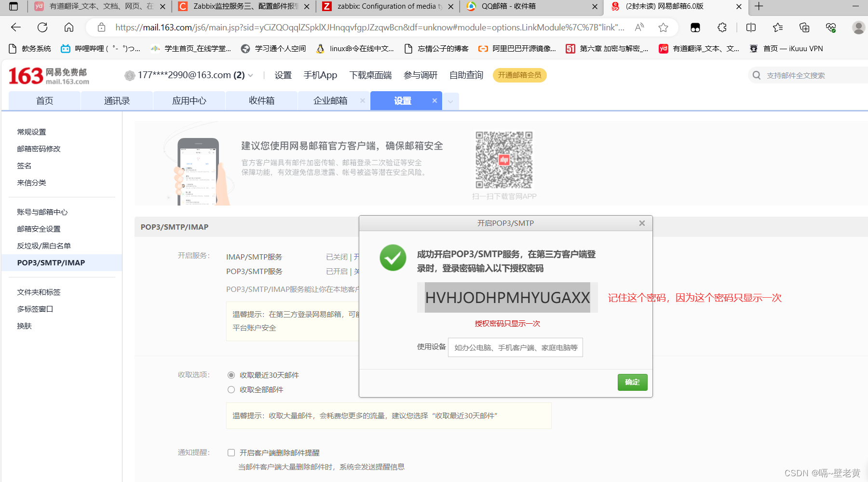This screenshot has height=482, width=868.
Task: Go back with browser back arrow
Action: pos(16,28)
